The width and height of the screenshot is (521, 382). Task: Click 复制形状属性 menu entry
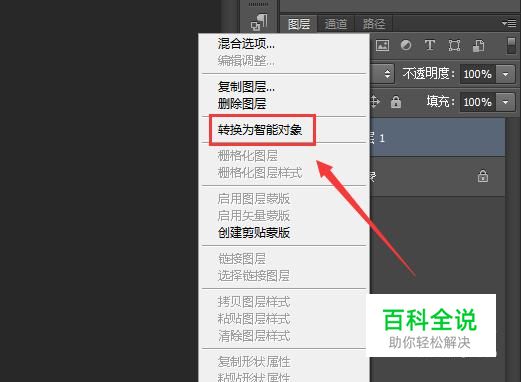point(254,362)
